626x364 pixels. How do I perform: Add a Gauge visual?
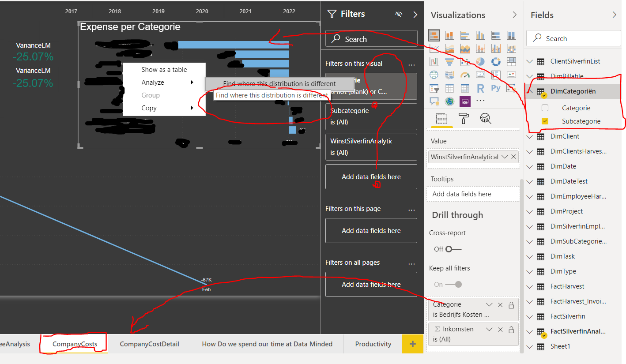coord(465,75)
